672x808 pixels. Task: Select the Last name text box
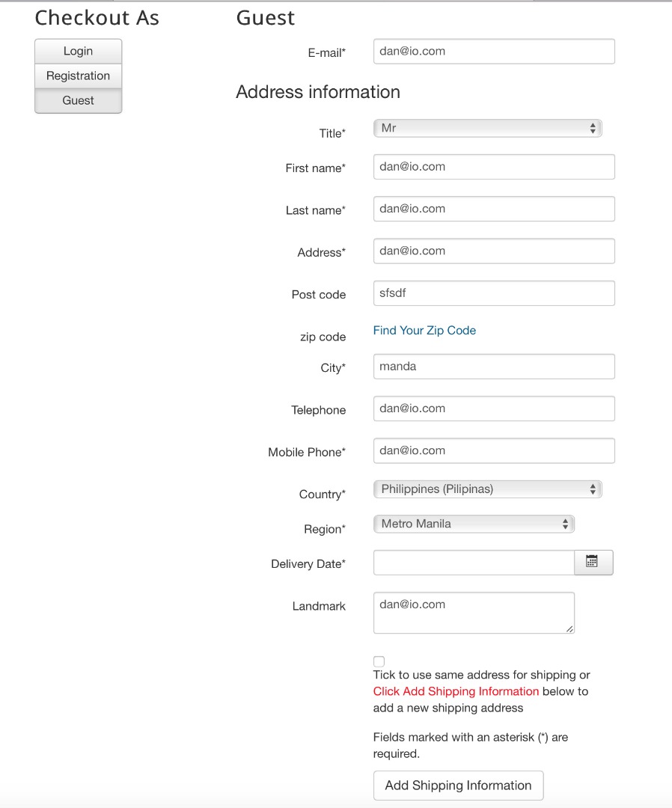[494, 209]
